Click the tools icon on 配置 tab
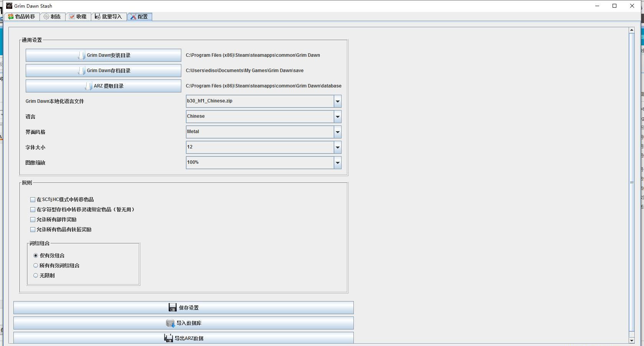The width and height of the screenshot is (644, 346). tap(133, 16)
